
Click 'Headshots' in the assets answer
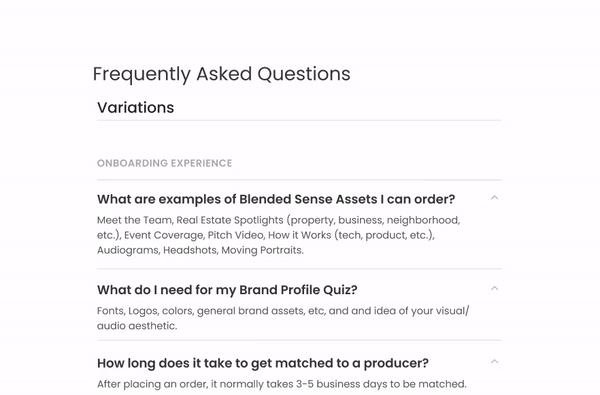190,250
